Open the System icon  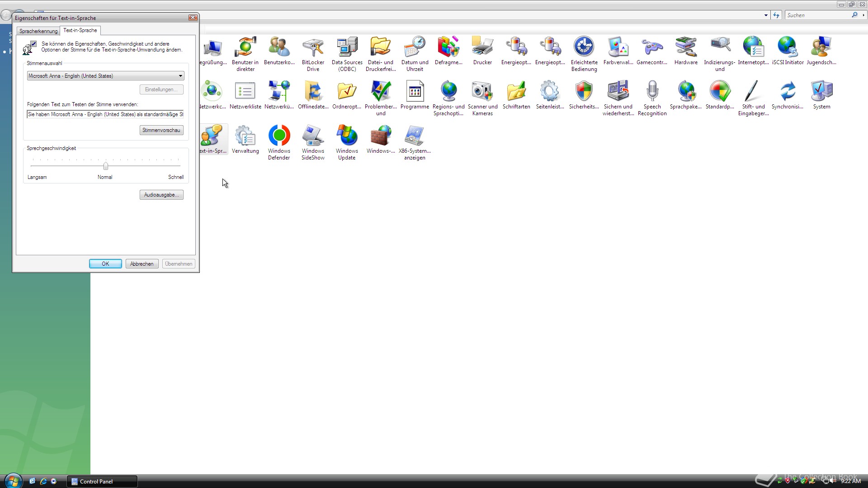pyautogui.click(x=821, y=95)
